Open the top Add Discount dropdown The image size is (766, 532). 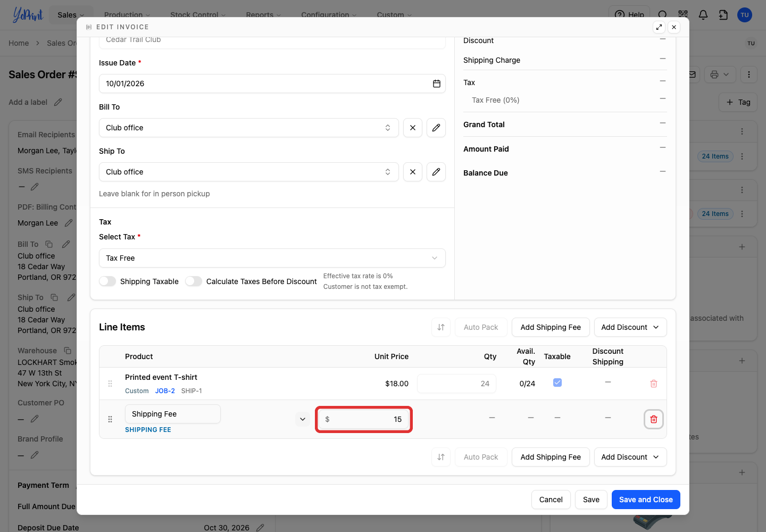[x=630, y=327]
